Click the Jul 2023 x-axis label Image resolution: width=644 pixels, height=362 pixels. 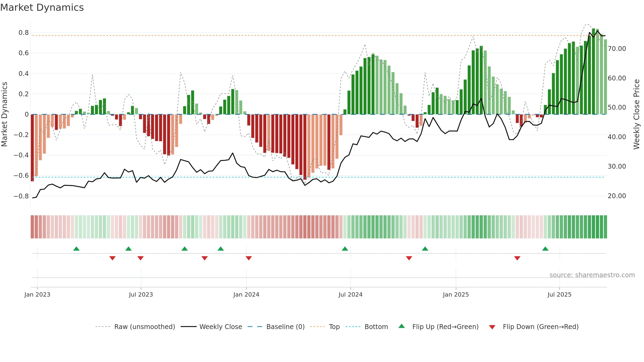click(x=141, y=295)
